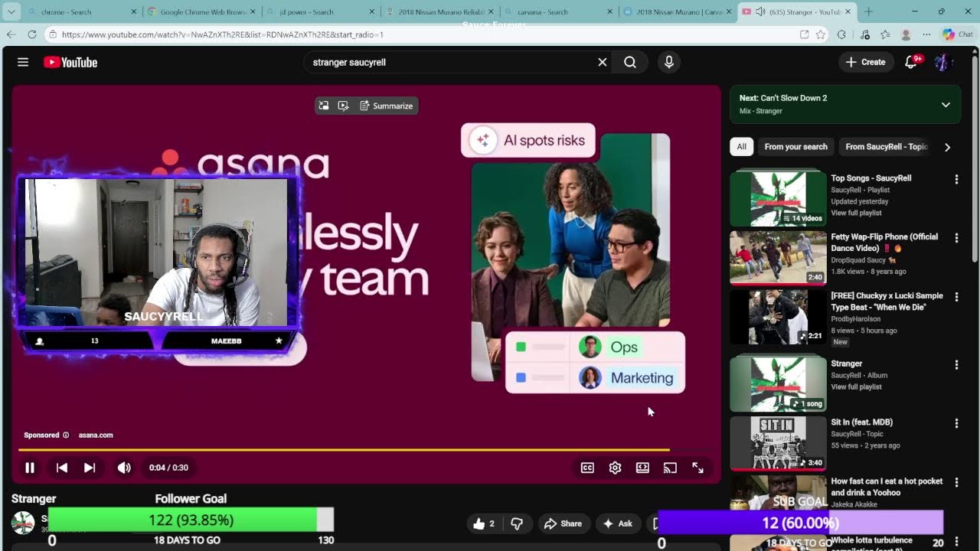Switch to the carvana - Search tab
980x551 pixels.
coord(559,11)
